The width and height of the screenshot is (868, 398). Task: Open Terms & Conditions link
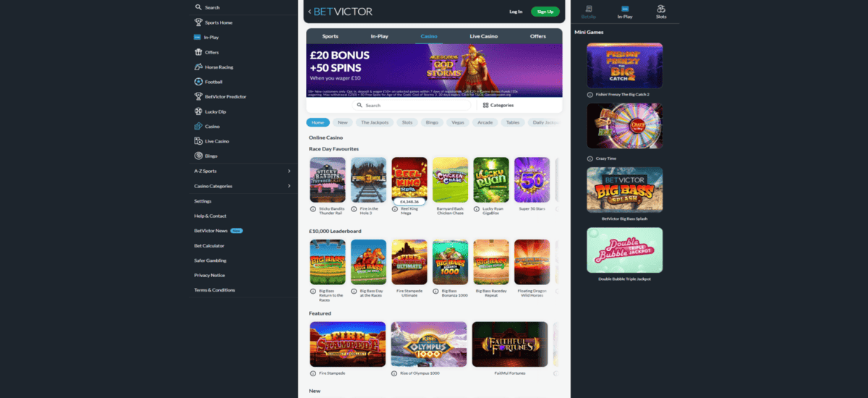pos(215,289)
